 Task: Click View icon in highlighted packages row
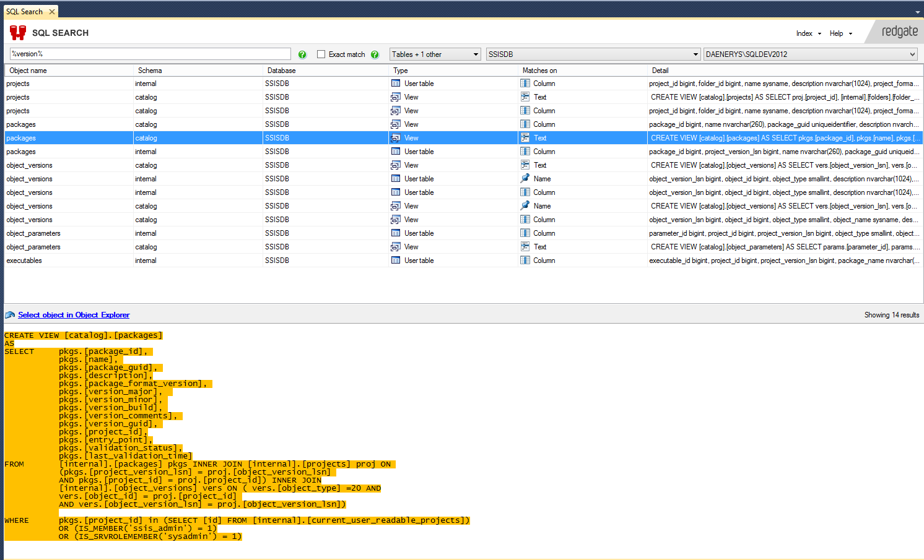pyautogui.click(x=396, y=138)
